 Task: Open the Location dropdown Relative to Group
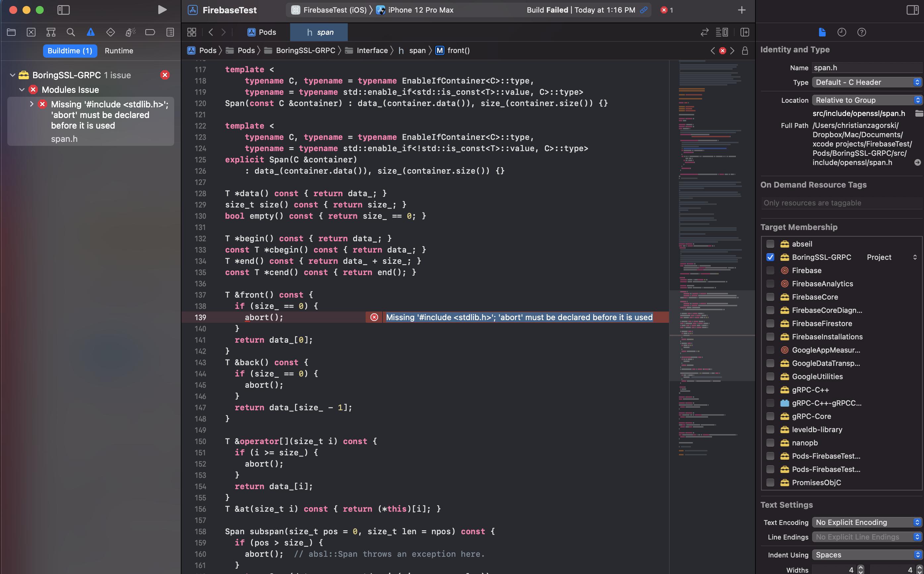pos(867,100)
